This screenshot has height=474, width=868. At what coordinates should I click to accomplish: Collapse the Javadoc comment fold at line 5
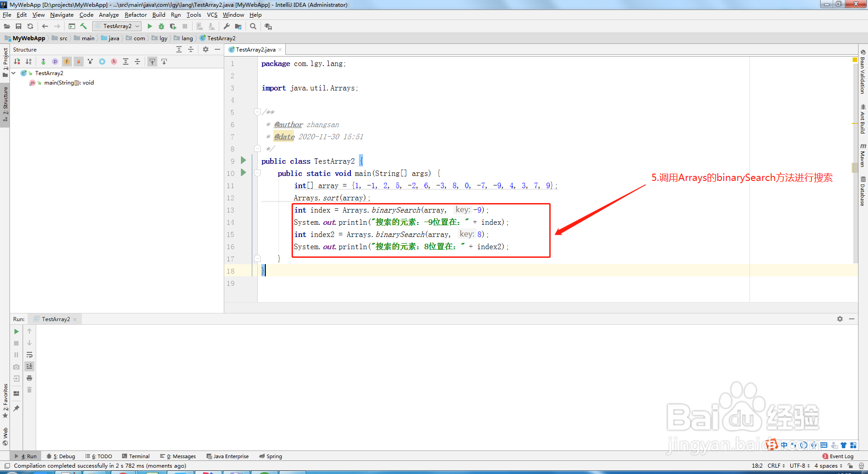(x=257, y=112)
